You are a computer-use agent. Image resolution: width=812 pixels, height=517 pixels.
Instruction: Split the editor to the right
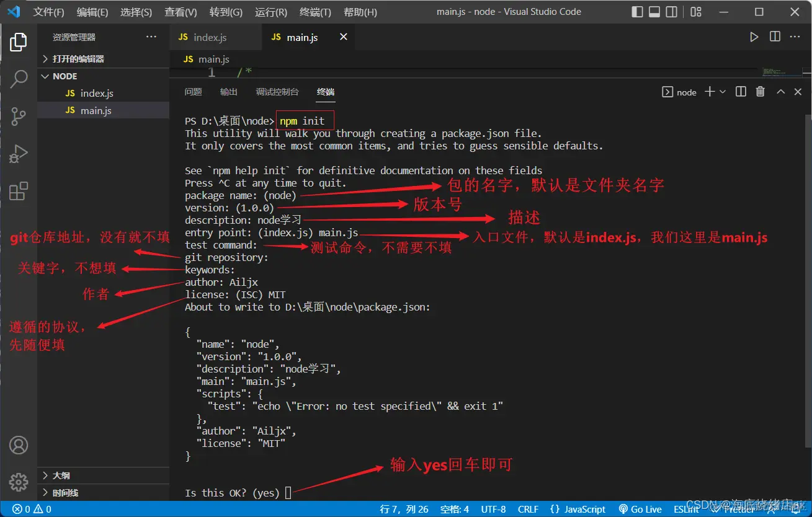775,37
